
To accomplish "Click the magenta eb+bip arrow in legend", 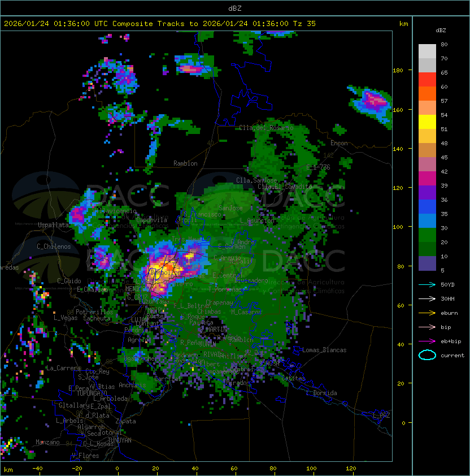I will pos(427,341).
